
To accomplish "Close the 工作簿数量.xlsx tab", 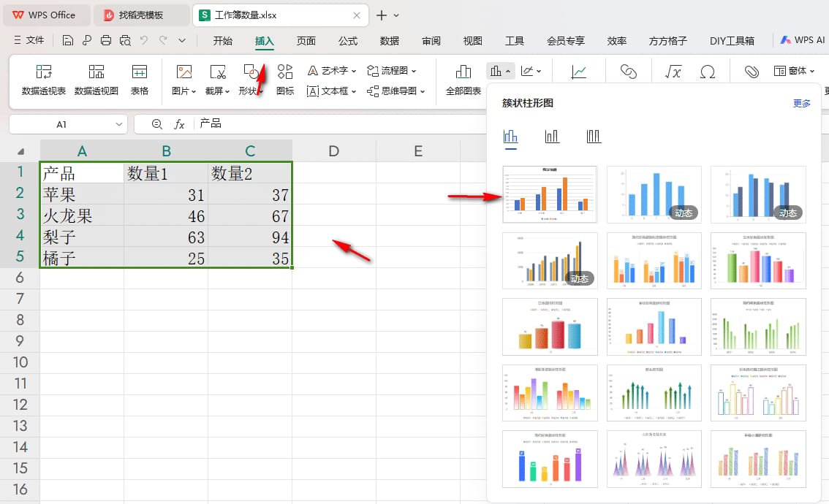I will [357, 15].
